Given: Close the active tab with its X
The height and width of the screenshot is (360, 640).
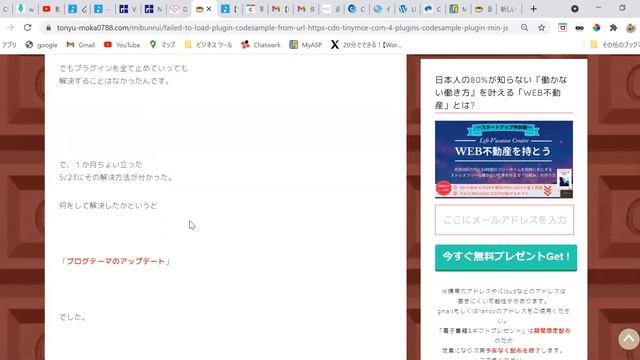Looking at the screenshot, I should tap(209, 9).
